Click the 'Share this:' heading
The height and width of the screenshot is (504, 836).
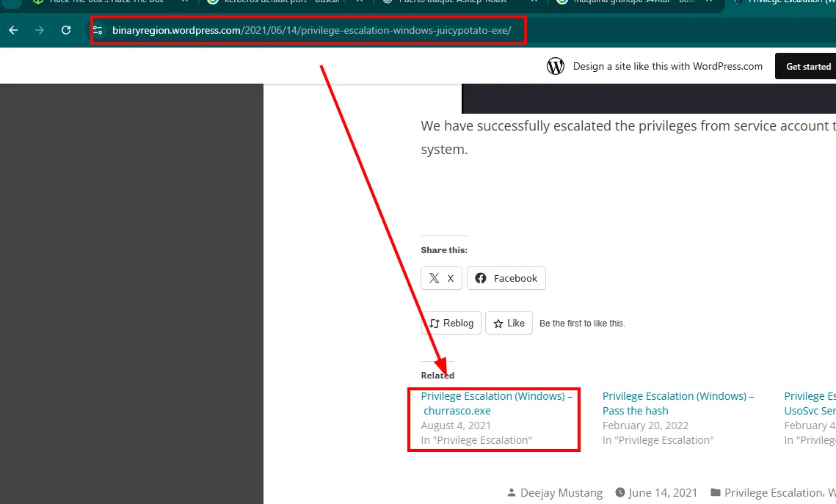click(x=444, y=250)
